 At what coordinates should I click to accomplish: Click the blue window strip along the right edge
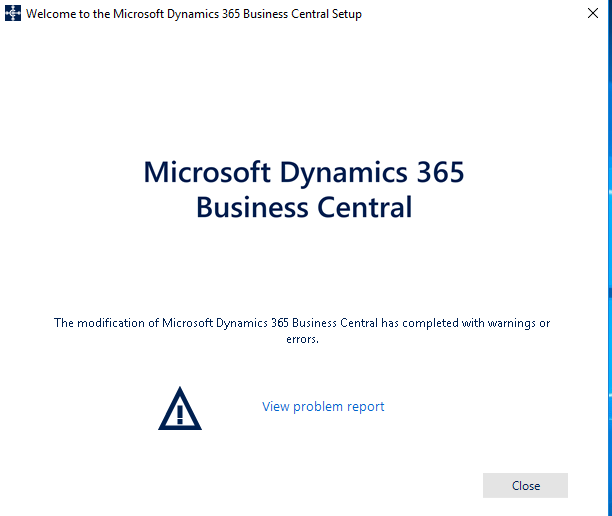610,258
